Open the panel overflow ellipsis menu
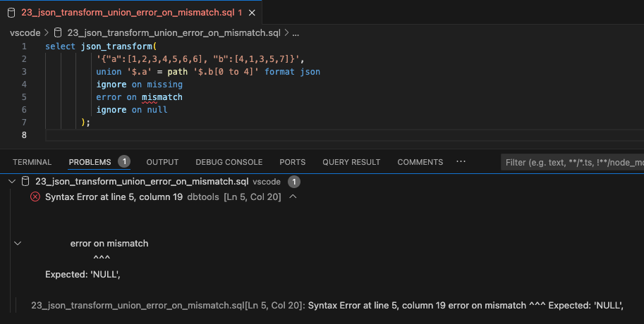The width and height of the screenshot is (644, 324). [x=461, y=161]
